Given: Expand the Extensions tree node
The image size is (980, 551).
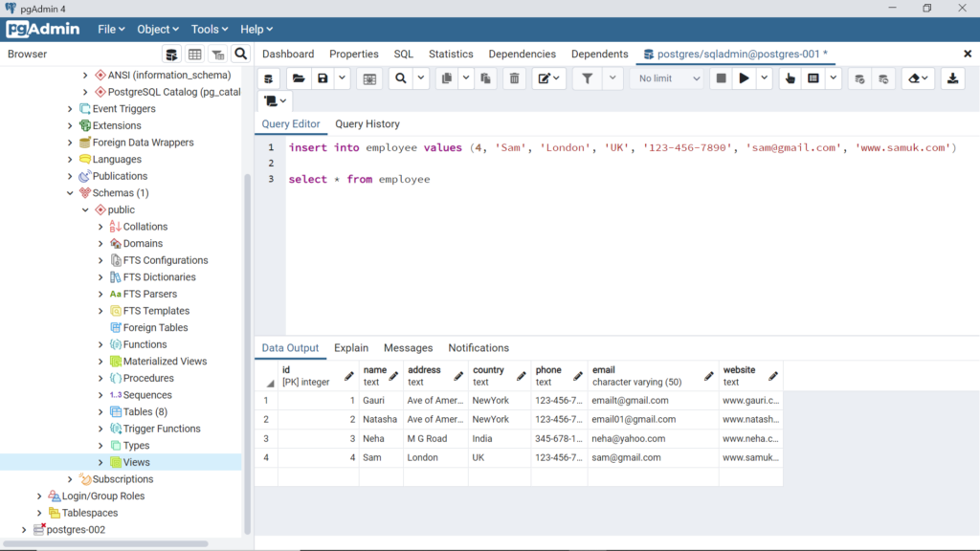Looking at the screenshot, I should pos(70,125).
